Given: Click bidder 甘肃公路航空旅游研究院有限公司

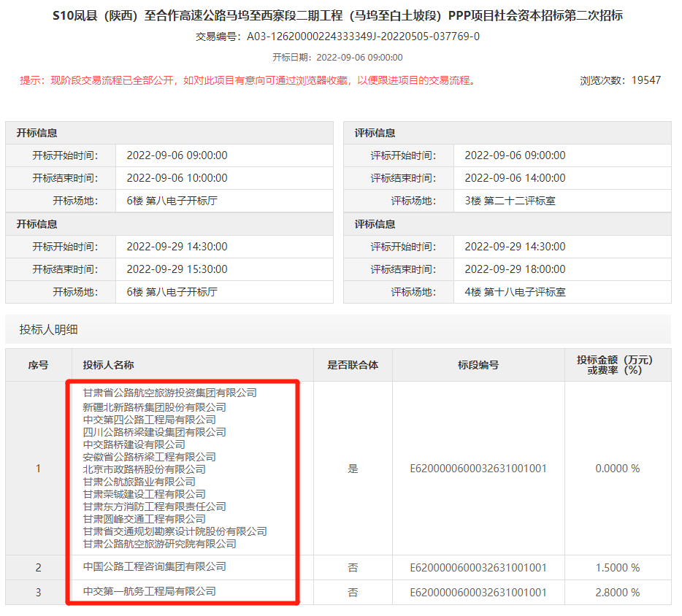Looking at the screenshot, I should (160, 544).
